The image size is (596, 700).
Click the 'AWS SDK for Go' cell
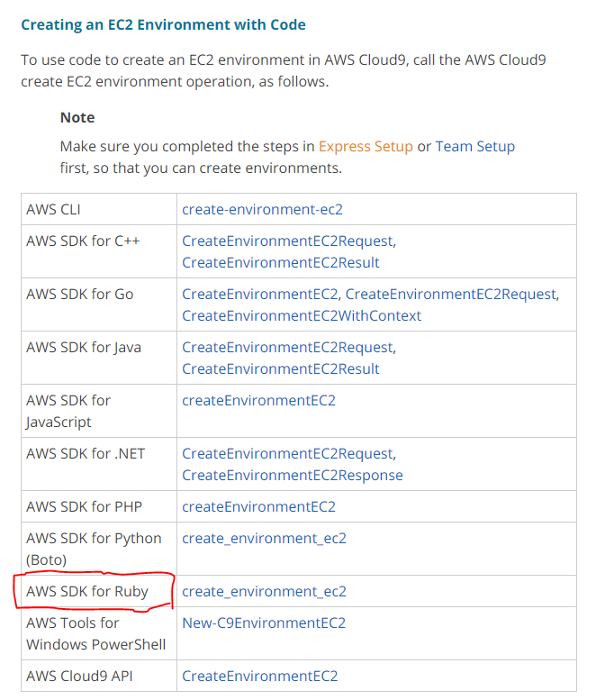coord(99,305)
